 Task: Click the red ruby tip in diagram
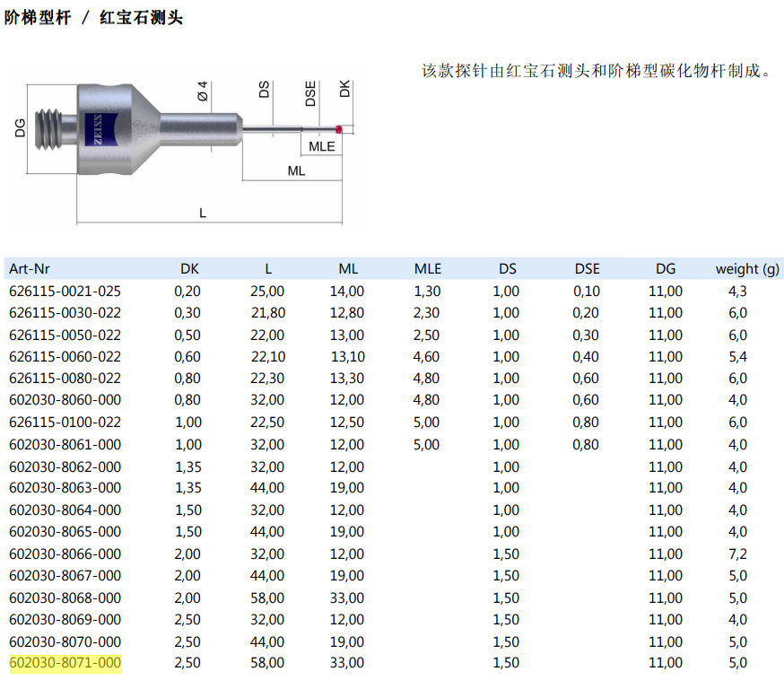(x=339, y=131)
